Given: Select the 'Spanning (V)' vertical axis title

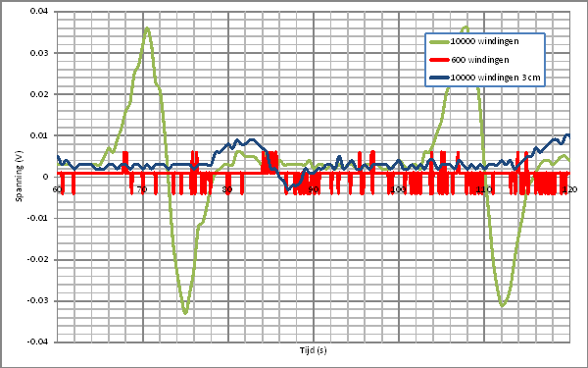Looking at the screenshot, I should [19, 177].
